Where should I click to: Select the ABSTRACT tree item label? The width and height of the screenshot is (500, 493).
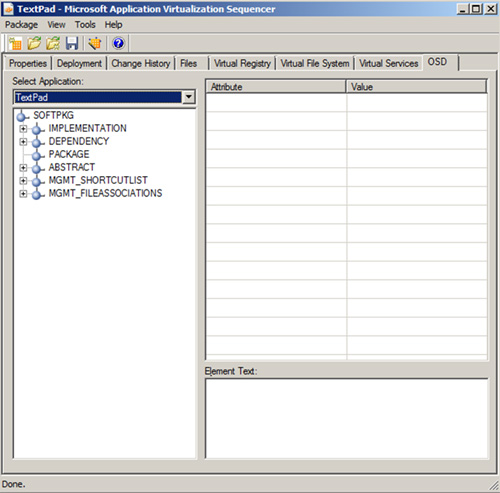[x=72, y=167]
